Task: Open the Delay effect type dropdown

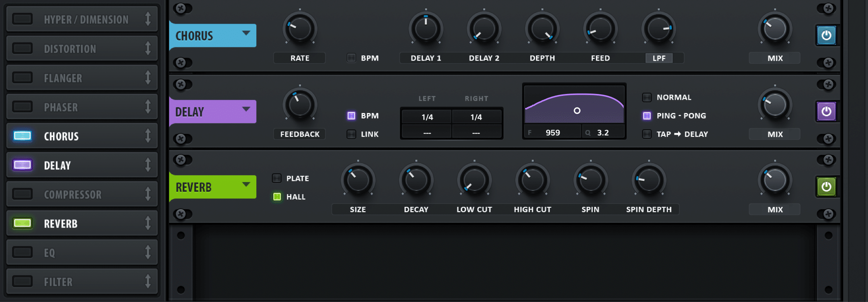Action: click(246, 109)
